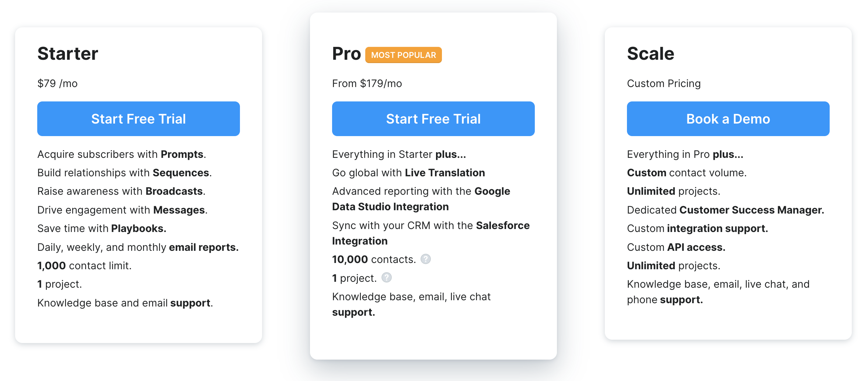
Task: Click the Live Translation feature text
Action: 445,173
